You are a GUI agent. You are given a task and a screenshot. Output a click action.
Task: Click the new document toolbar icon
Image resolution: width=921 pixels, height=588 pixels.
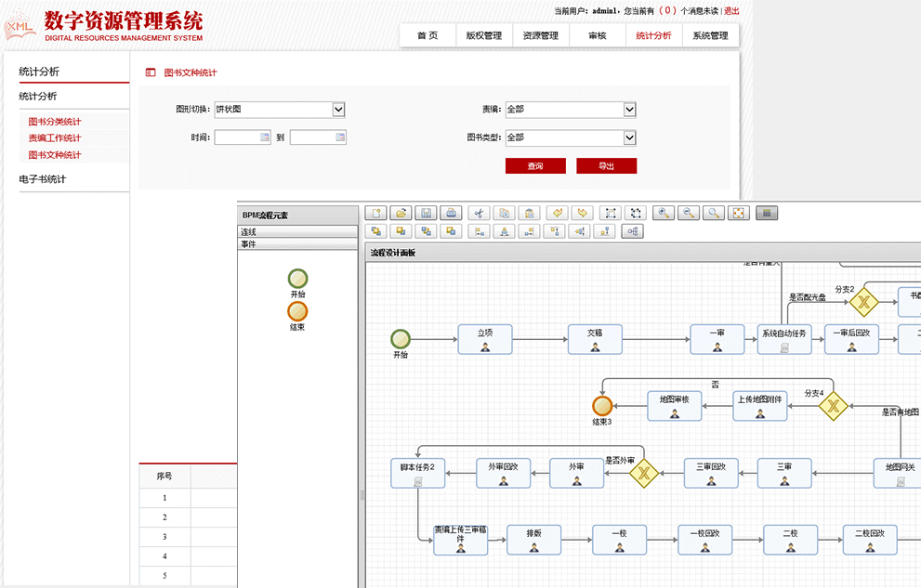pyautogui.click(x=375, y=213)
